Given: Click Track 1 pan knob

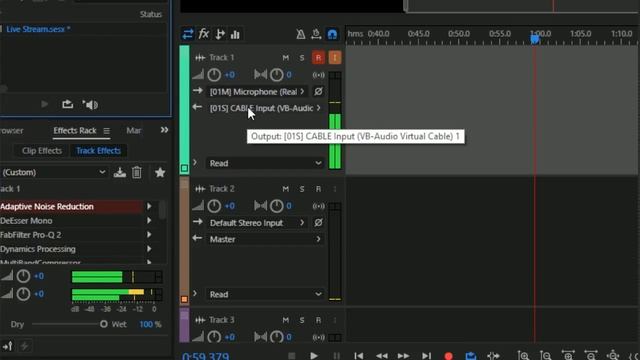Looking at the screenshot, I should tap(276, 75).
